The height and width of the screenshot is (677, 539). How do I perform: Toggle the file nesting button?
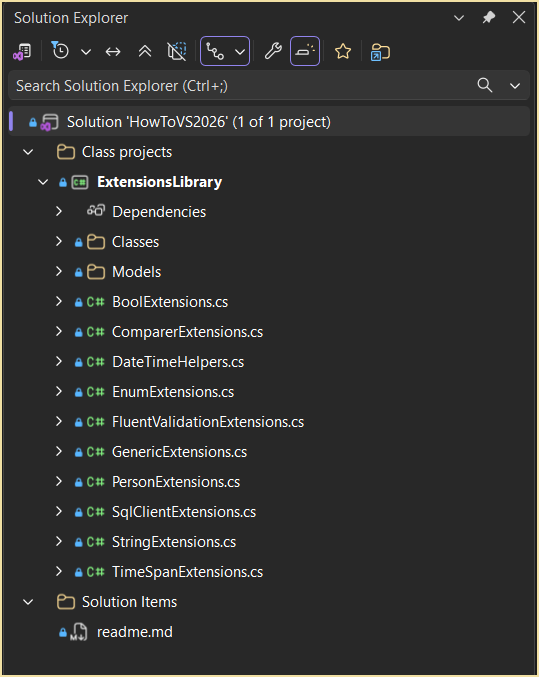point(215,51)
